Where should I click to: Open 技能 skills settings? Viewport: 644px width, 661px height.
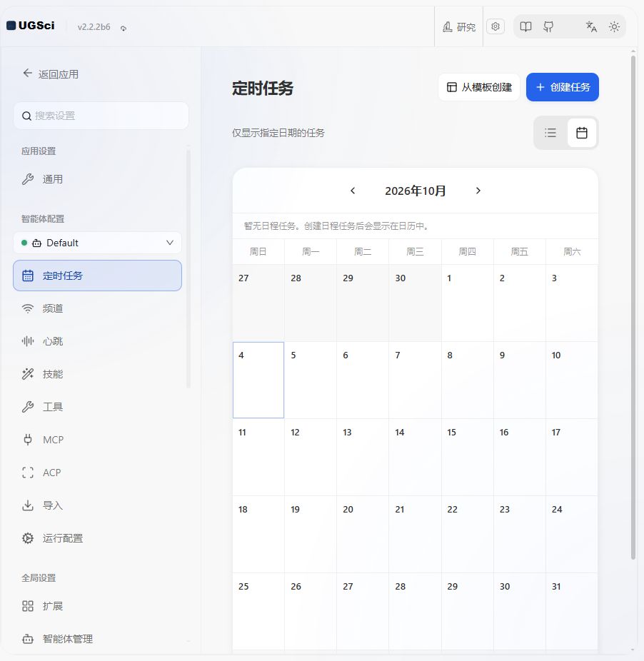click(x=97, y=374)
